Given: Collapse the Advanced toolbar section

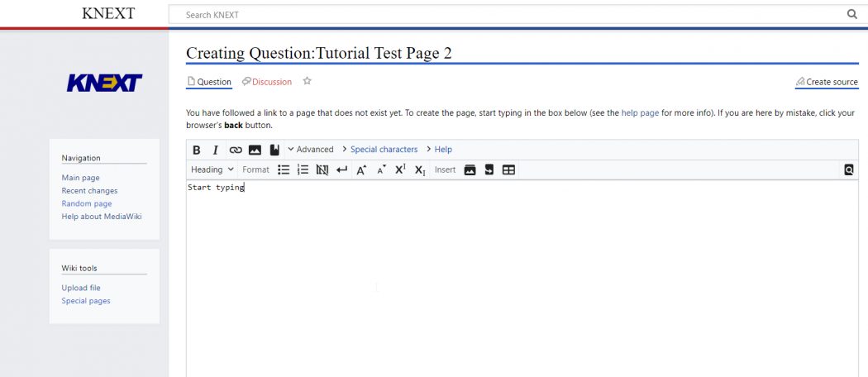Looking at the screenshot, I should pos(310,150).
